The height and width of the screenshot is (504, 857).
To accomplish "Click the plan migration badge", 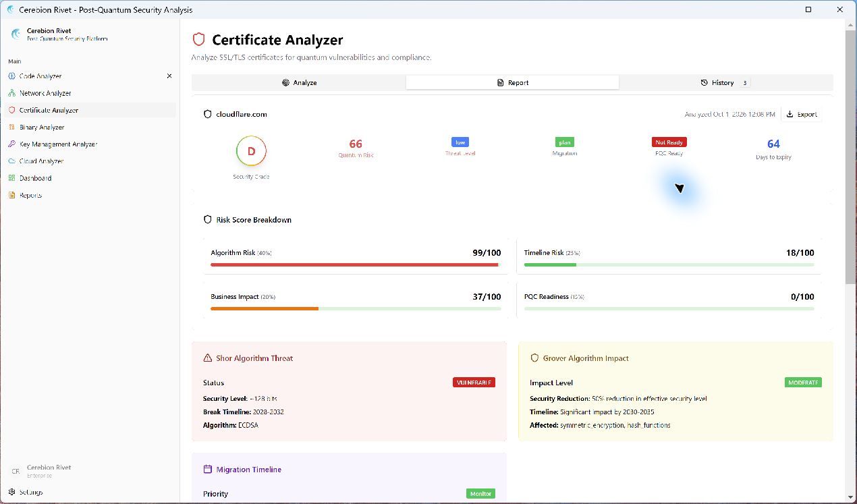I will click(565, 142).
